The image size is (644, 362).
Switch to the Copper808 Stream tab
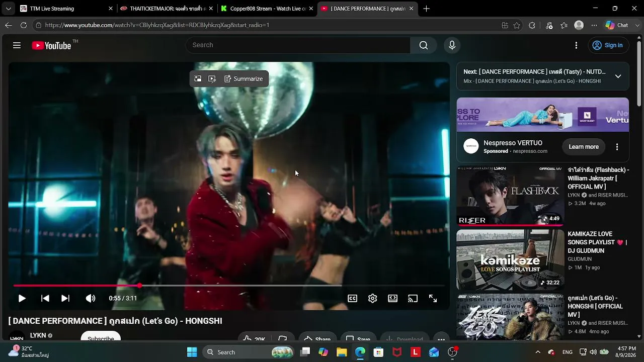[x=267, y=9]
